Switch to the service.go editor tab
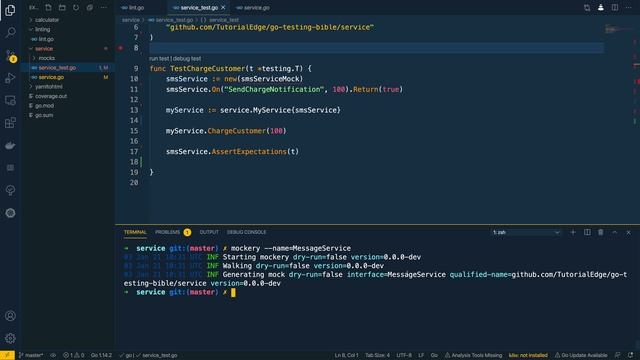 pos(256,7)
